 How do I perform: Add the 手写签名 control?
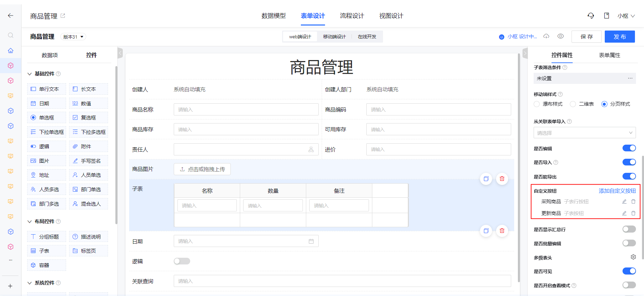click(89, 161)
